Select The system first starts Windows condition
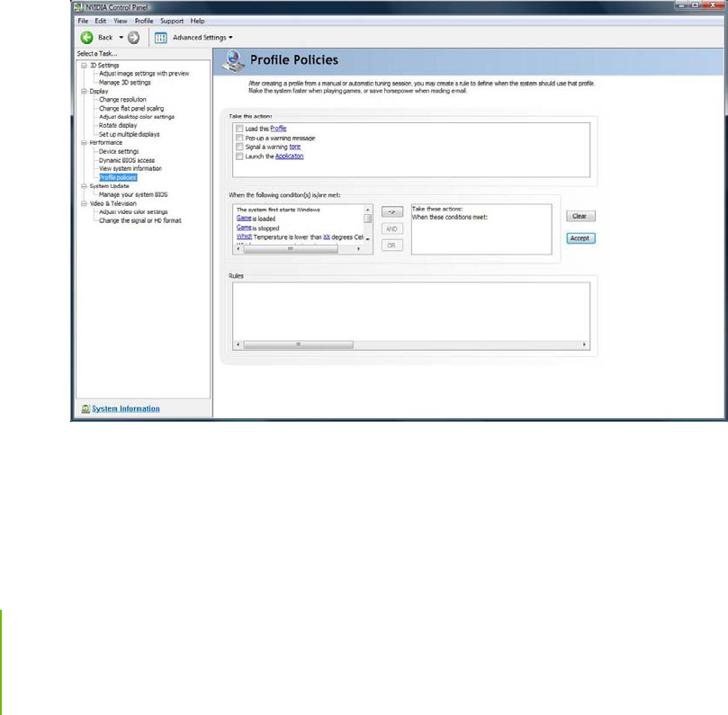Viewport: 728px width, 715px height. point(278,210)
